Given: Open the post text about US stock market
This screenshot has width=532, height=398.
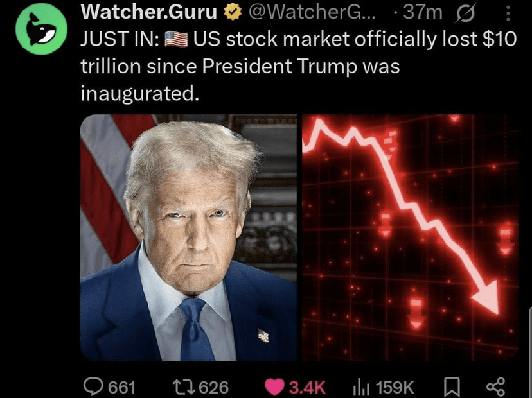Looking at the screenshot, I should [x=299, y=66].
